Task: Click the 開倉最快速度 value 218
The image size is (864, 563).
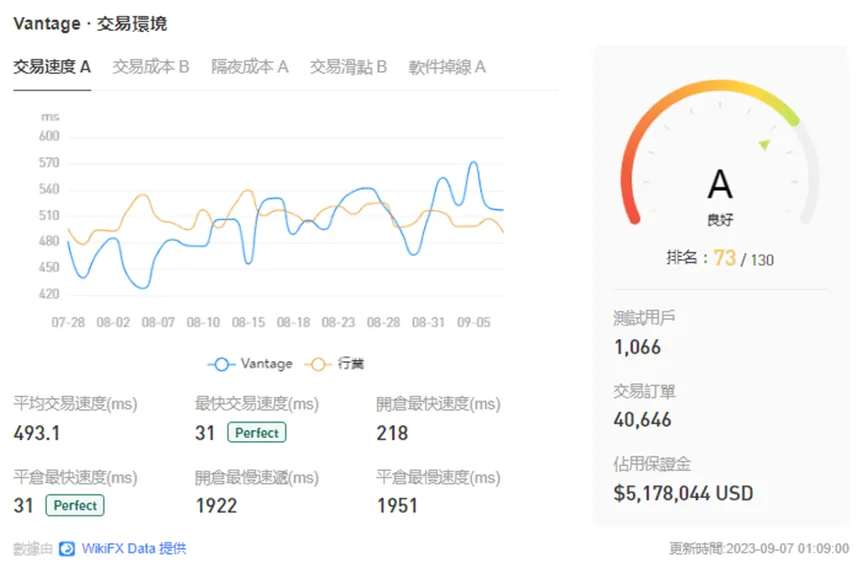Action: pos(392,433)
